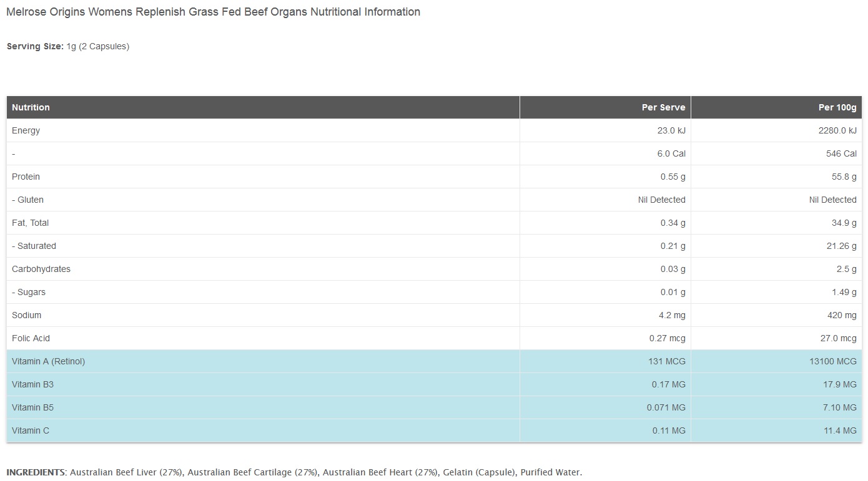Select Gelatin (Capsule) ingredient
Image resolution: width=868 pixels, height=481 pixels.
tap(479, 472)
